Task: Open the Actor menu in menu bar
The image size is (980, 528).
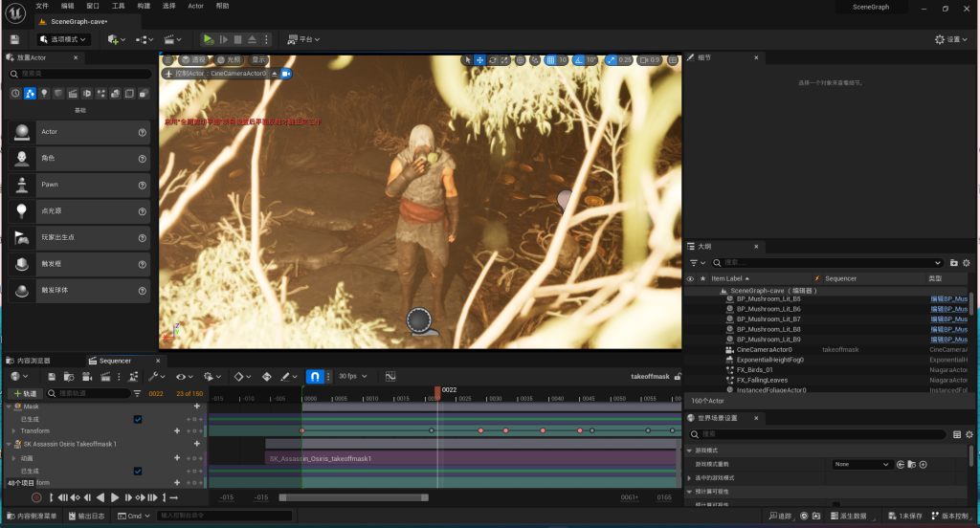Action: click(195, 6)
